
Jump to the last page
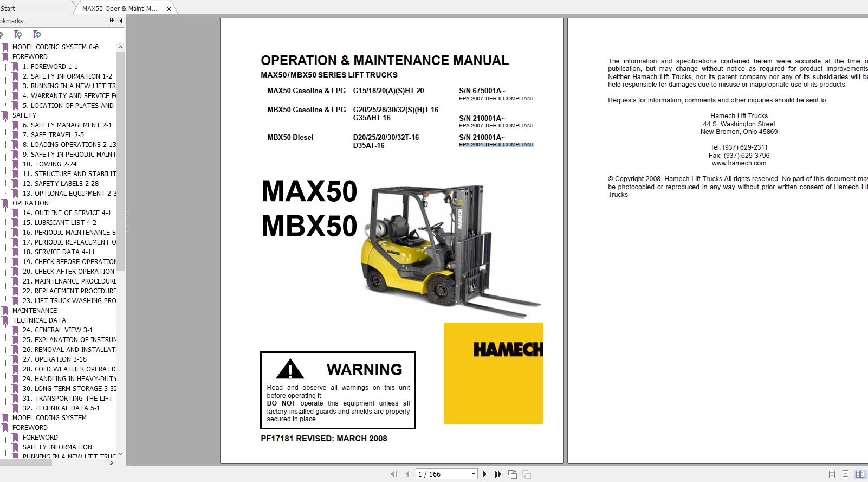click(498, 474)
